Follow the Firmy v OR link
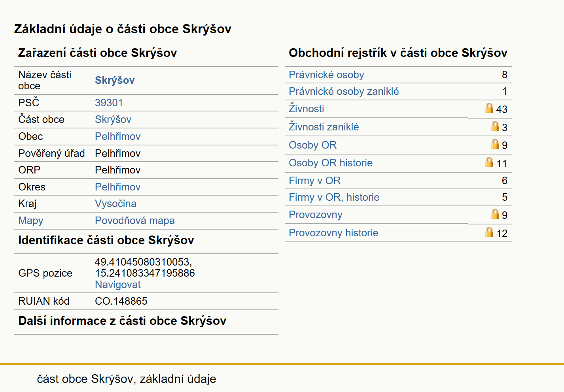 click(x=314, y=181)
